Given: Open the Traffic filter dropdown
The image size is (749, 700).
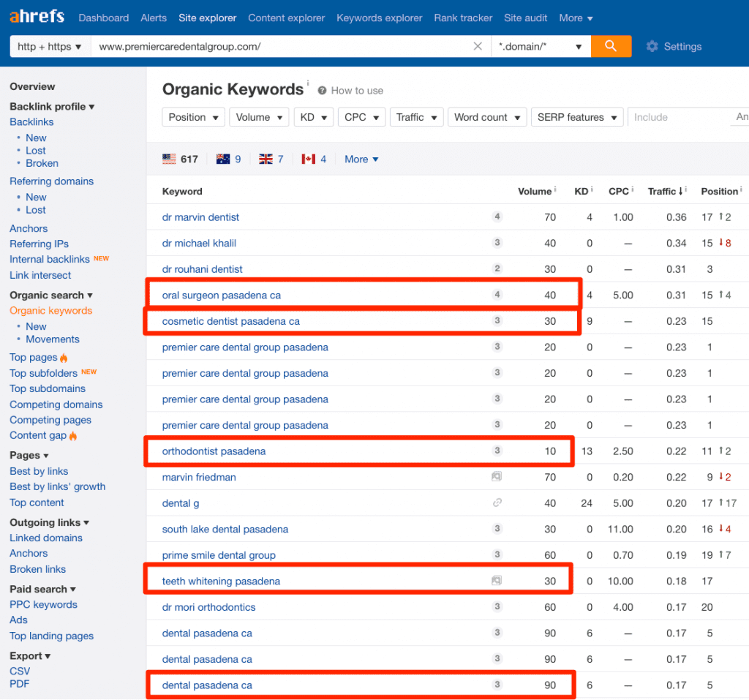Looking at the screenshot, I should click(x=416, y=117).
